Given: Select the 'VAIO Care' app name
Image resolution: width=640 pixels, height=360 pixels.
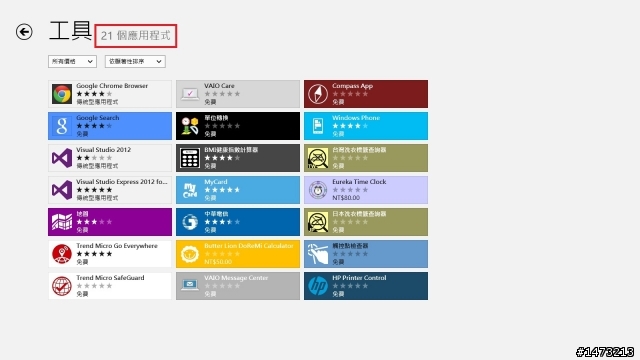Looking at the screenshot, I should pyautogui.click(x=219, y=86).
